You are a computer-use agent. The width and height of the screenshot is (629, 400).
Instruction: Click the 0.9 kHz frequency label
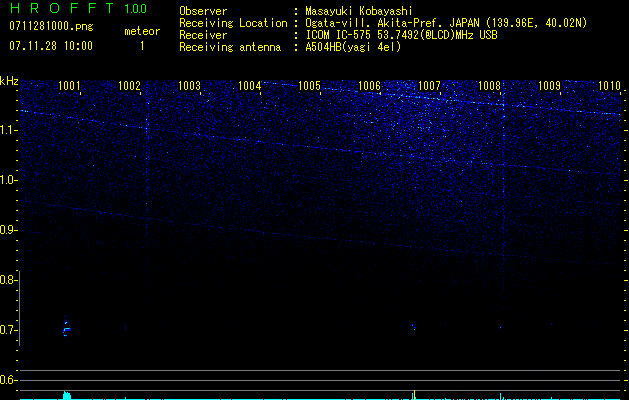click(x=9, y=230)
